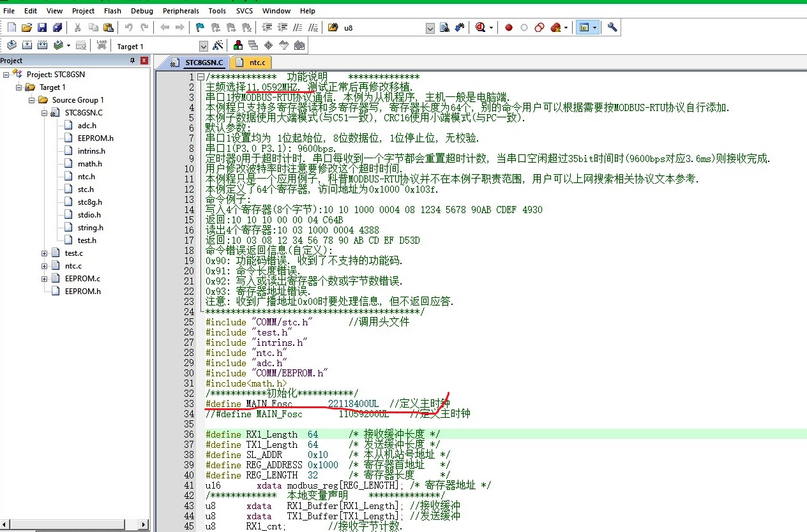Image resolution: width=807 pixels, height=532 pixels.
Task: Start or stop the debug session
Action: point(480,27)
